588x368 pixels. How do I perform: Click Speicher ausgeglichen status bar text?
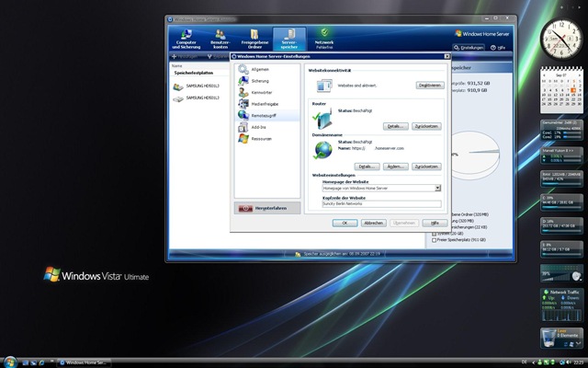342,254
